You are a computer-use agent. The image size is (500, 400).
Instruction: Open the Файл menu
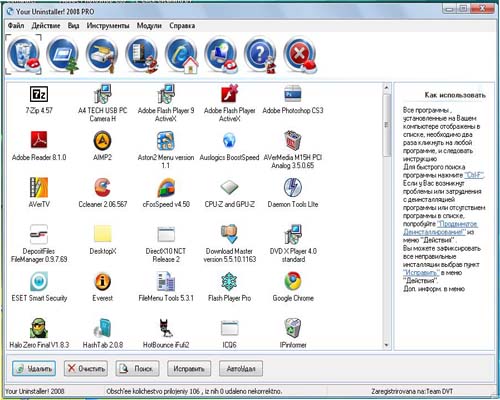[16, 26]
